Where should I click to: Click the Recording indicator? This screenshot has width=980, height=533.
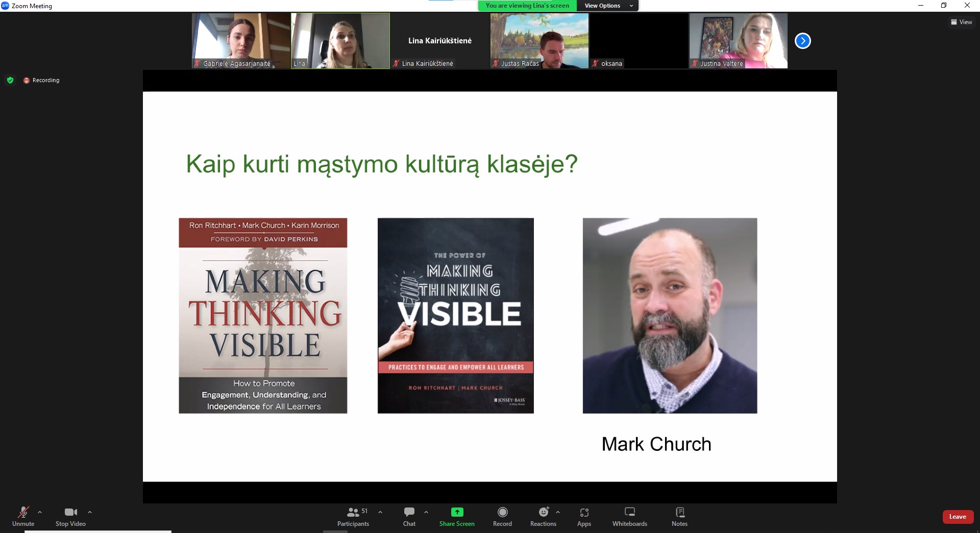pos(41,80)
